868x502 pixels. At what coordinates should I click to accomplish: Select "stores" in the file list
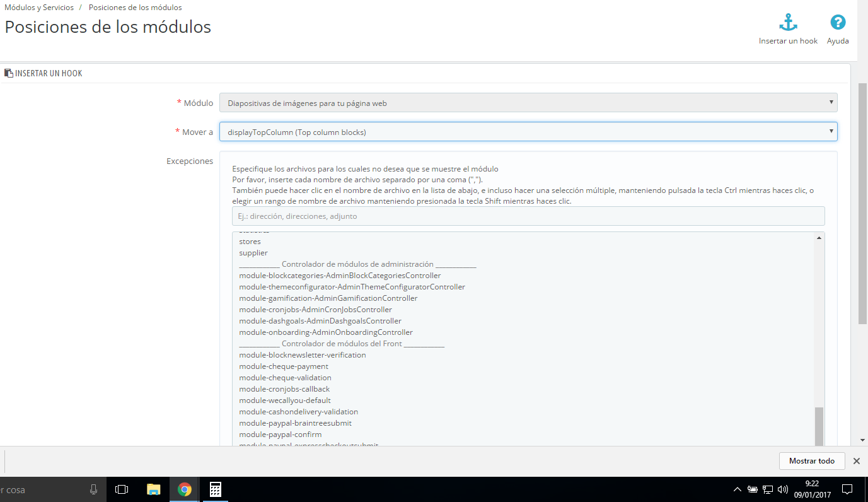coord(250,242)
